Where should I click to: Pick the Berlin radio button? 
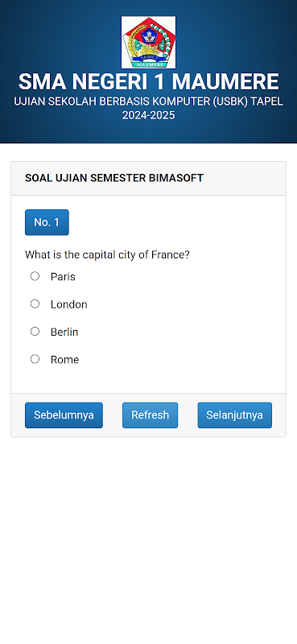click(35, 332)
